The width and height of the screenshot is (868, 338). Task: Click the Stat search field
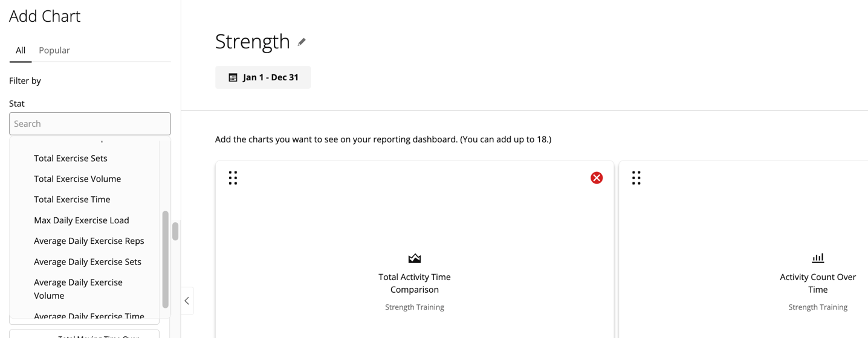90,124
